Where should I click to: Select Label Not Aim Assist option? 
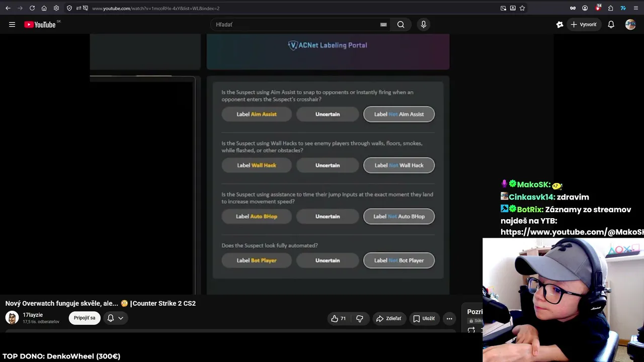pyautogui.click(x=399, y=114)
